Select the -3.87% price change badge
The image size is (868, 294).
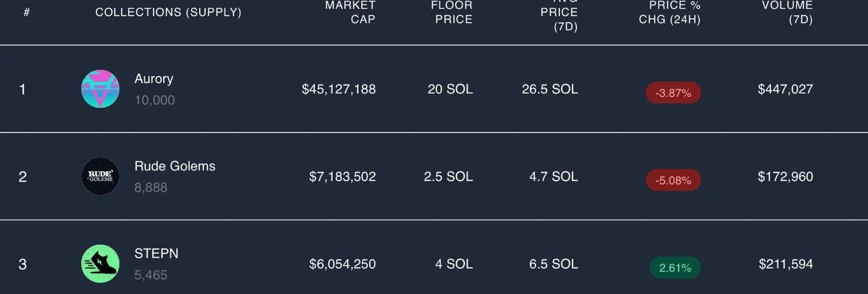click(x=673, y=93)
